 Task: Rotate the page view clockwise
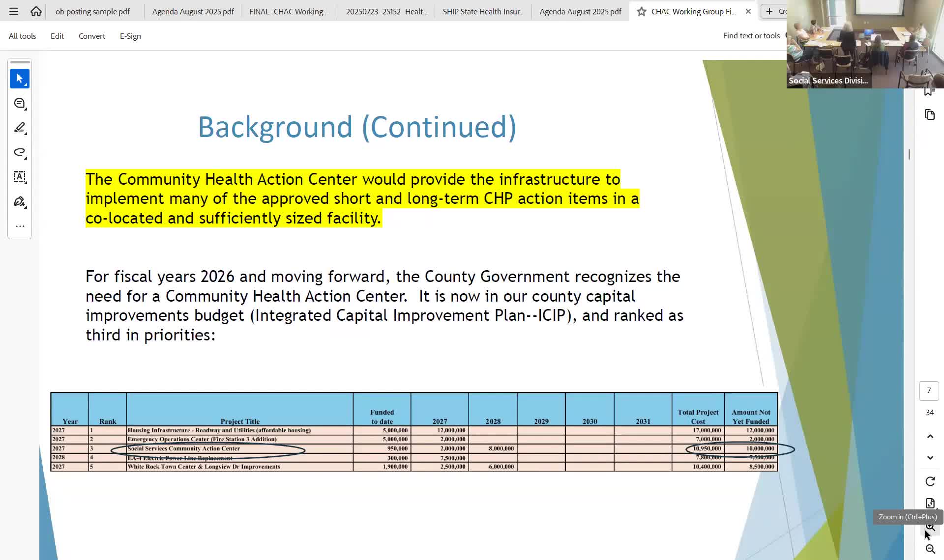[930, 481]
